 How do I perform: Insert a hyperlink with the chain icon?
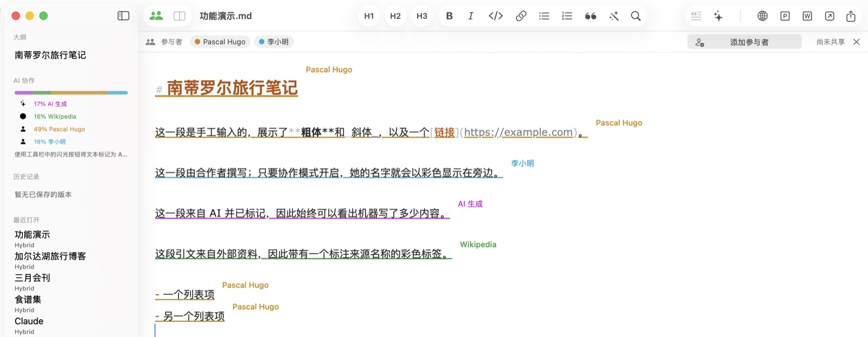click(521, 16)
